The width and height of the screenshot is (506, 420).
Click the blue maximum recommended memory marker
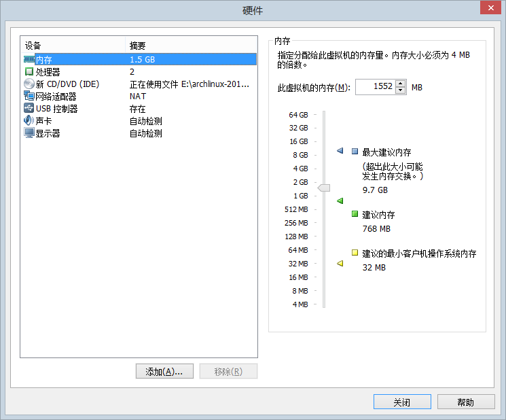(x=340, y=151)
